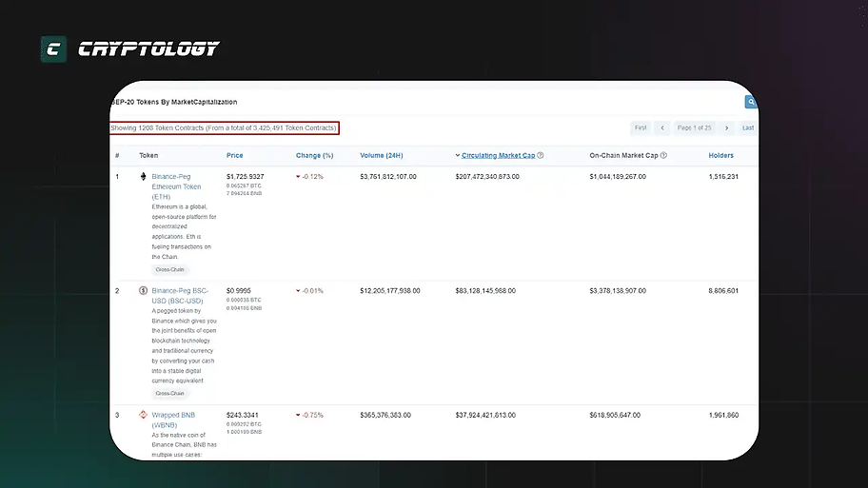Screen dimensions: 868x488
Task: Go to next page arrow
Action: click(727, 127)
